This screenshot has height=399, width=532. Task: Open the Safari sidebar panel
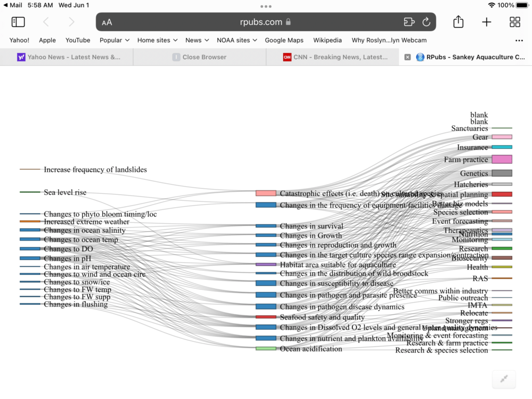pos(18,22)
